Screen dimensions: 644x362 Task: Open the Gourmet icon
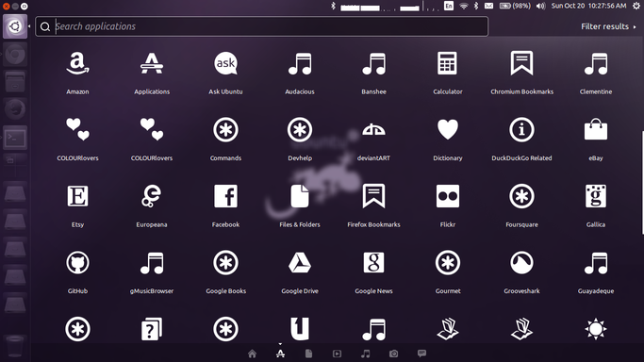tap(447, 263)
